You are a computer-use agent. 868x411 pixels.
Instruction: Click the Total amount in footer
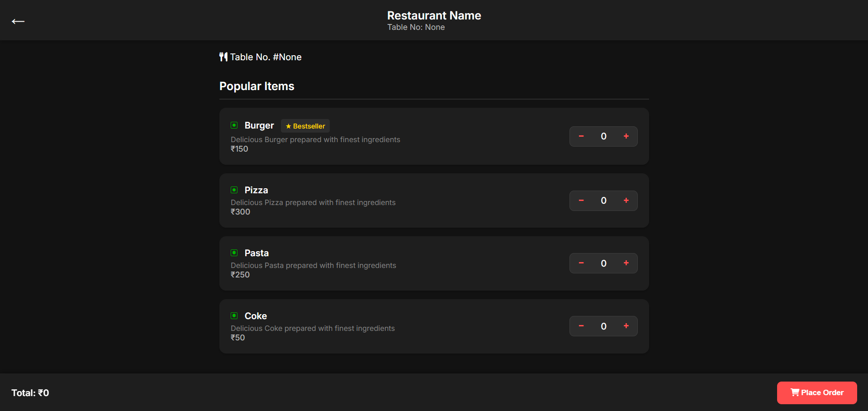point(30,393)
